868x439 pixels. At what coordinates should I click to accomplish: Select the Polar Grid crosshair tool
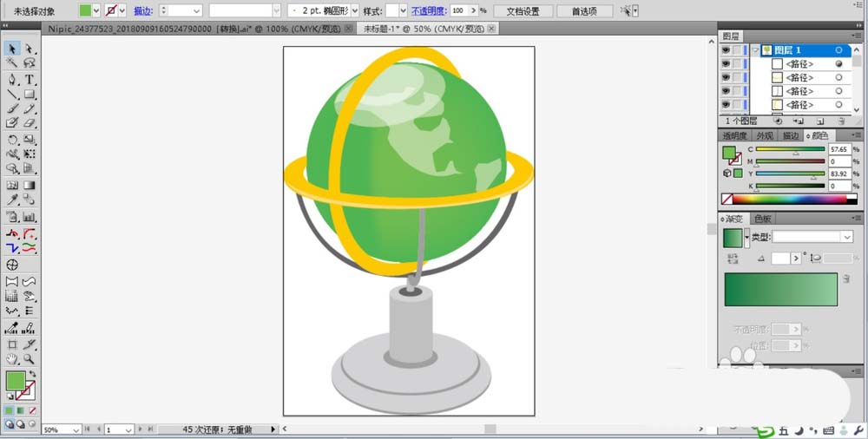coord(12,265)
